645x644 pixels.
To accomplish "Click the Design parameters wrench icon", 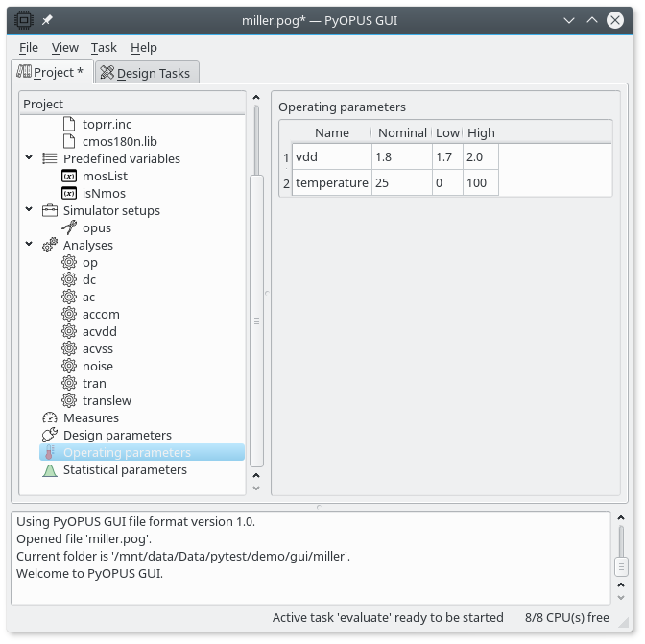I will [x=50, y=436].
